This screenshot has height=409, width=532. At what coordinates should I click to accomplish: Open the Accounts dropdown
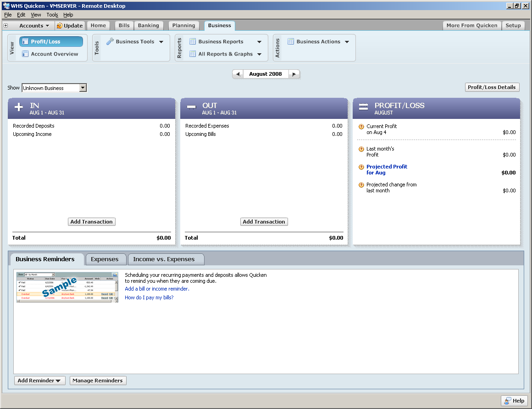[x=34, y=26]
